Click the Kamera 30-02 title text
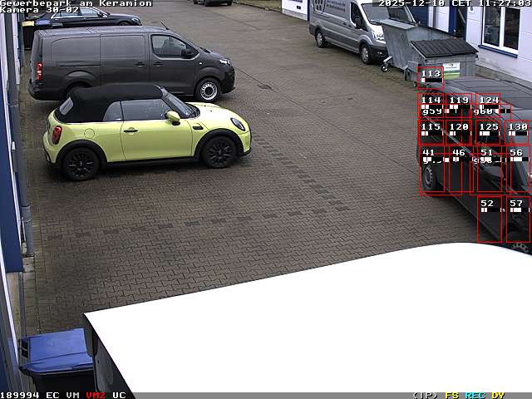 (x=40, y=10)
